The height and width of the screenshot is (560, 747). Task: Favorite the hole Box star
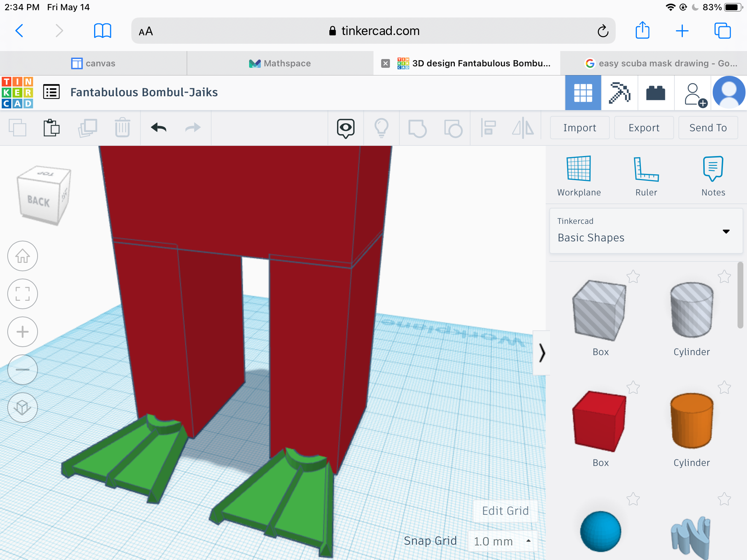coord(633,276)
